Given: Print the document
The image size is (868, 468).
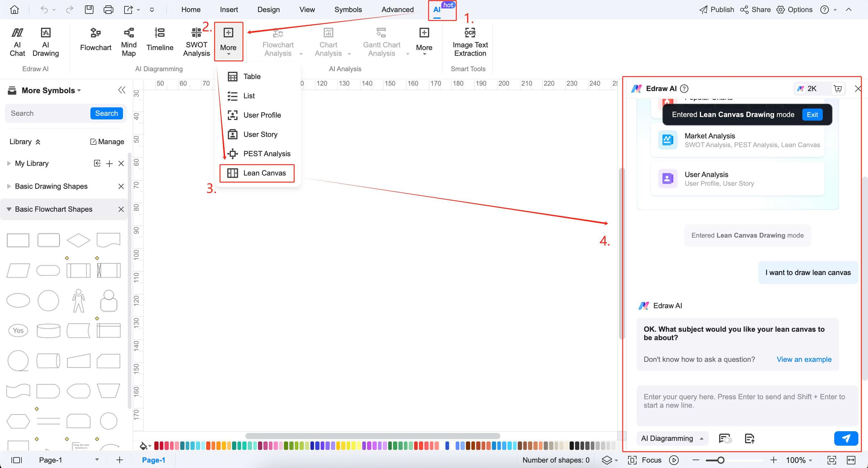Looking at the screenshot, I should point(108,9).
